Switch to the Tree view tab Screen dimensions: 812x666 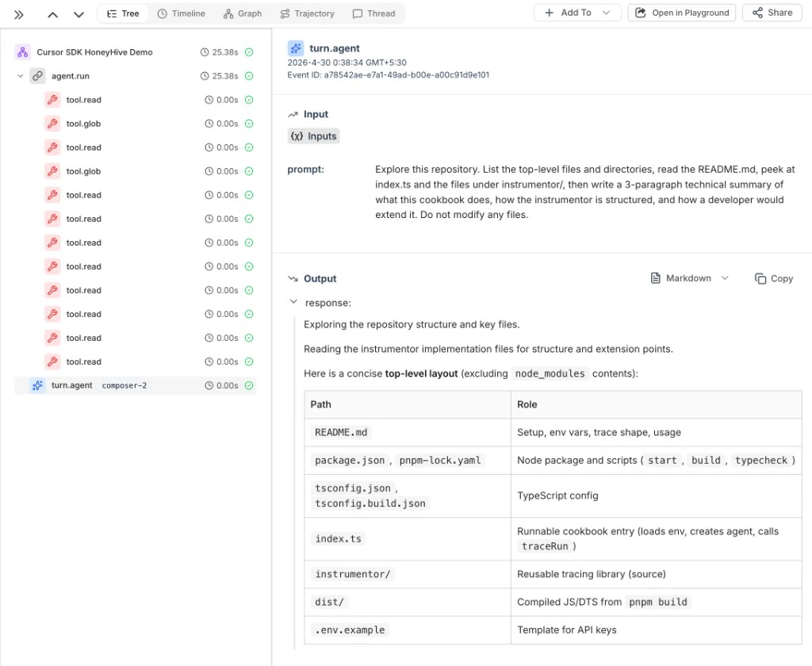coord(123,13)
